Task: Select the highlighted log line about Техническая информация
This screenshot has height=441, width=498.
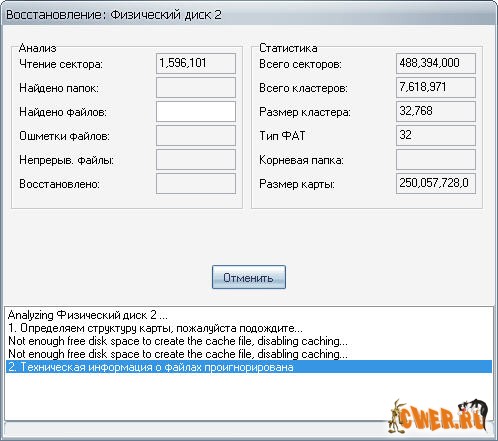Action: [249, 367]
